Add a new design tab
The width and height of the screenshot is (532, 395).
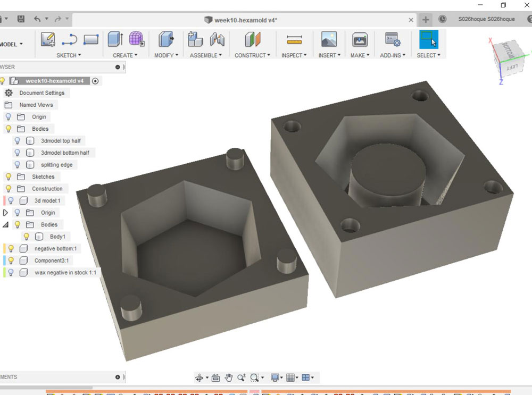pyautogui.click(x=426, y=20)
